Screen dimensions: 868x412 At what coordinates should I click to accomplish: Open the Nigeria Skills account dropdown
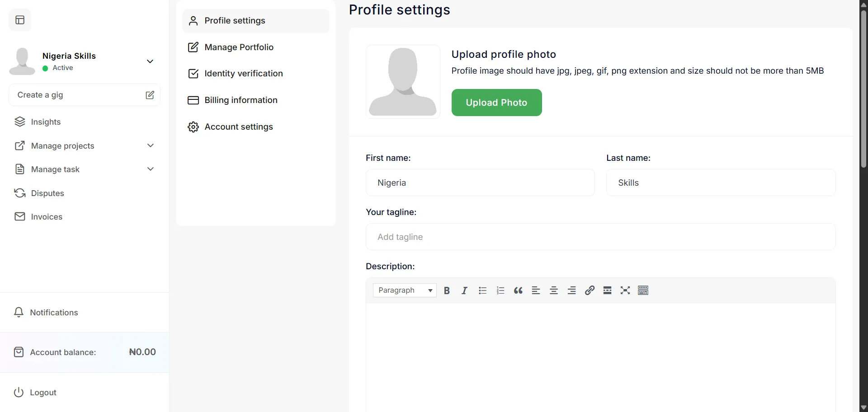[150, 61]
